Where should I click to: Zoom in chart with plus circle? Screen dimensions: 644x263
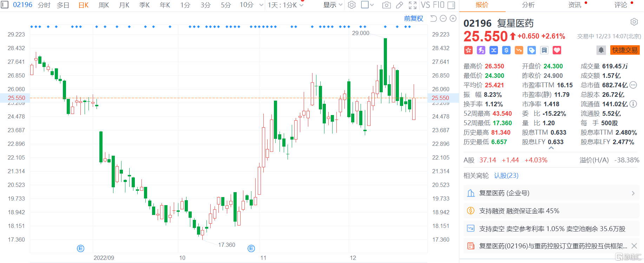point(453,18)
